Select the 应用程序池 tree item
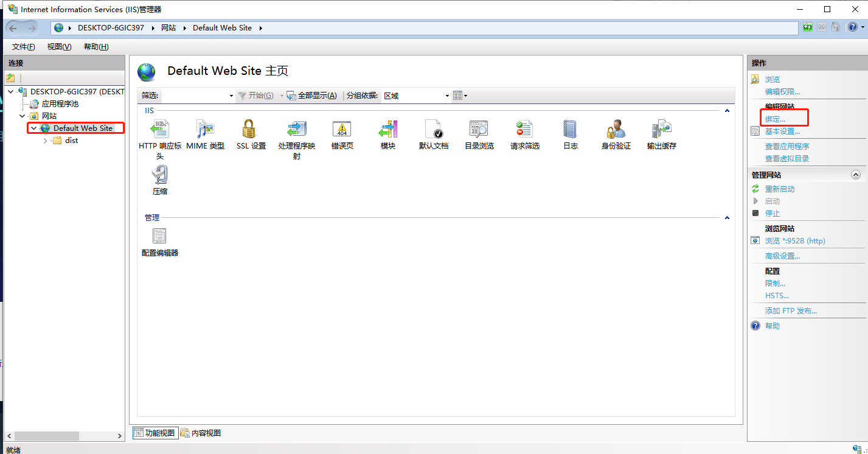The width and height of the screenshot is (868, 454). pos(60,104)
